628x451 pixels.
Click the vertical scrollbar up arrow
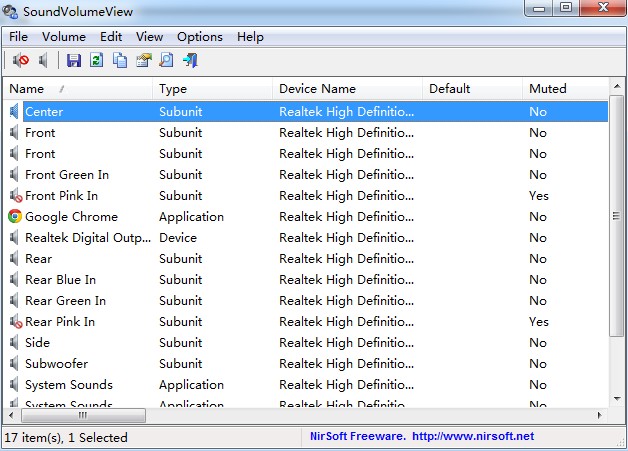coord(617,86)
